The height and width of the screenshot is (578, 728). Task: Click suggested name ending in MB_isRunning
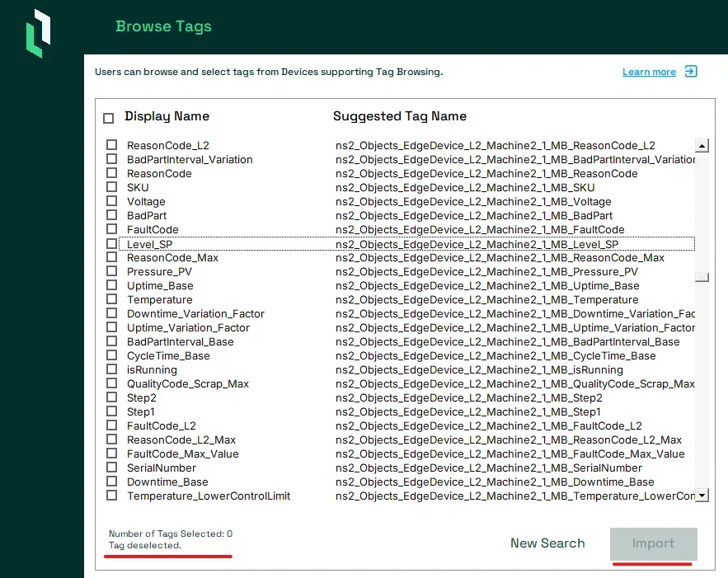[x=479, y=370]
